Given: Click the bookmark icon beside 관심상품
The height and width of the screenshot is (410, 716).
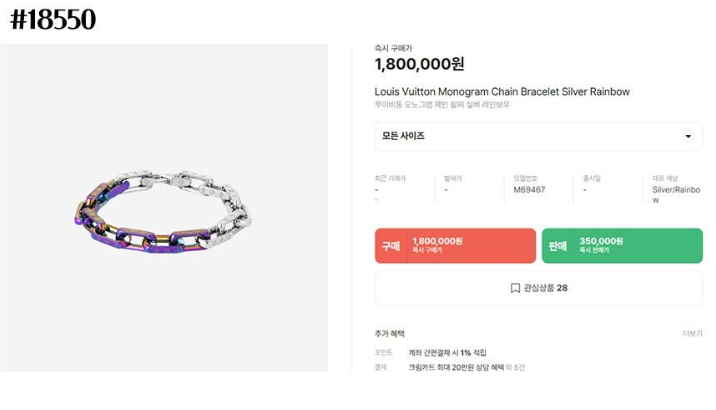Looking at the screenshot, I should [515, 288].
